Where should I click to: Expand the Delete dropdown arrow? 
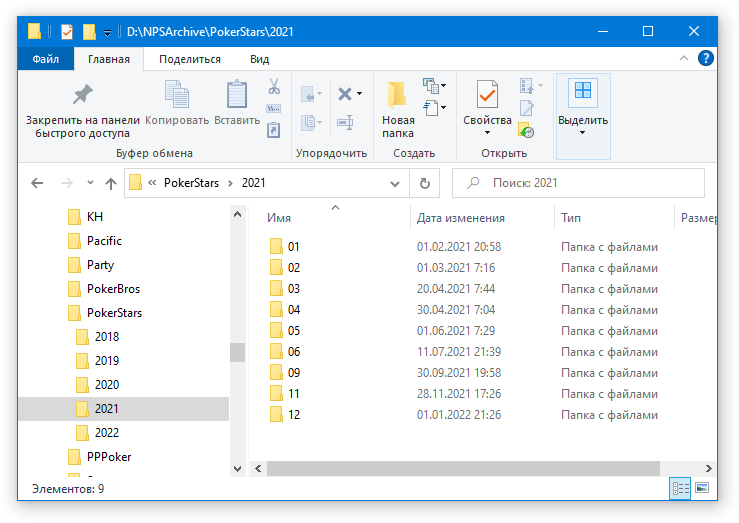click(360, 94)
